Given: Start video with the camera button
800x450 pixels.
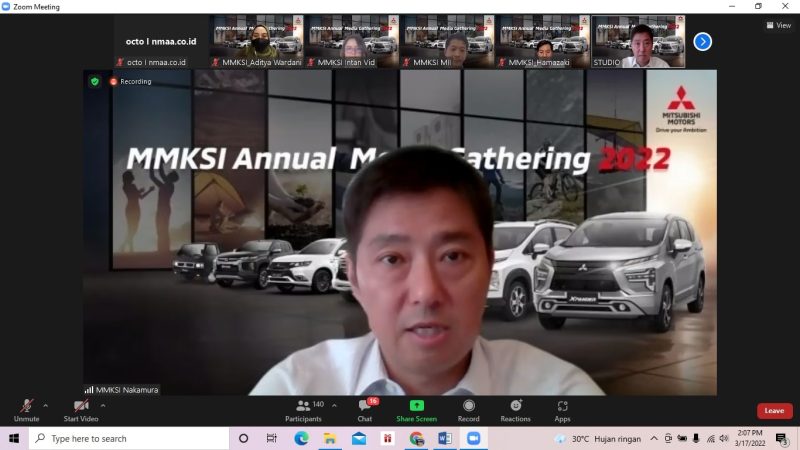Looking at the screenshot, I should coord(80,407).
